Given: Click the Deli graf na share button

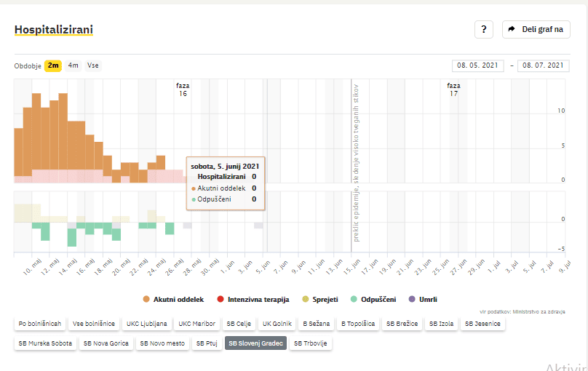Looking at the screenshot, I should pos(536,29).
